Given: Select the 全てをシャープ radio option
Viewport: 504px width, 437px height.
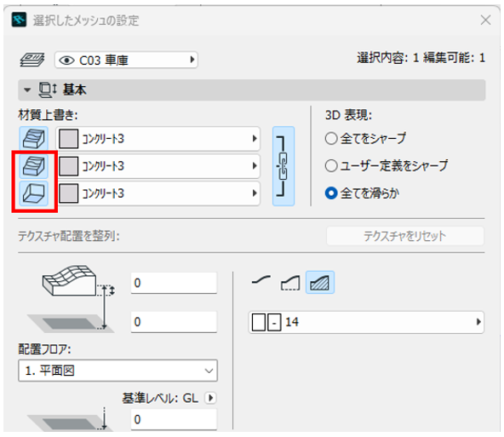Looking at the screenshot, I should point(331,139).
